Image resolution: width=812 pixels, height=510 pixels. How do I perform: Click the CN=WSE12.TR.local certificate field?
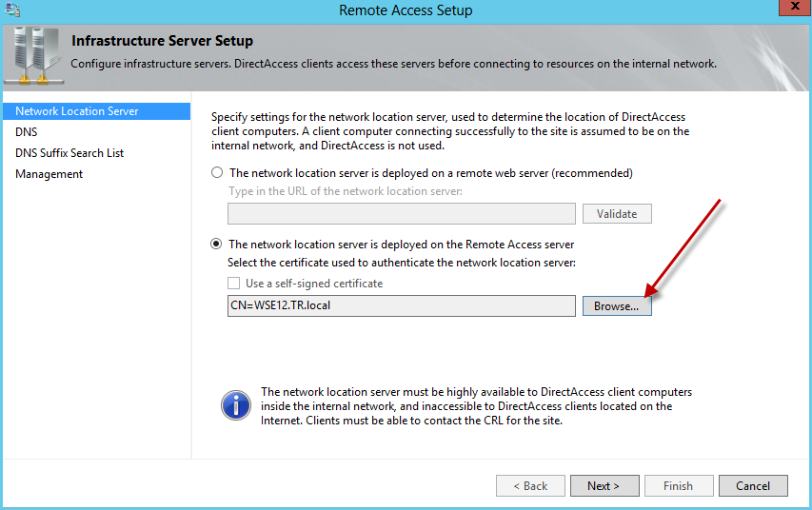[x=402, y=306]
